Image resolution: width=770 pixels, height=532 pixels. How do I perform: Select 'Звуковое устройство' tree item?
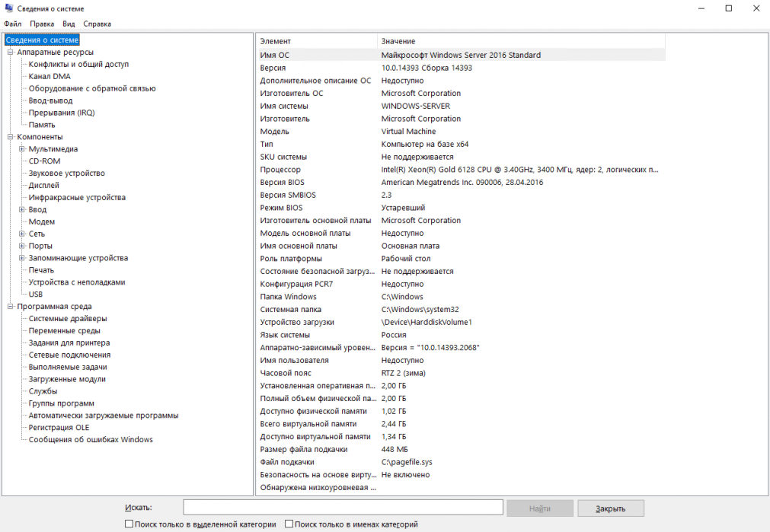[67, 174]
